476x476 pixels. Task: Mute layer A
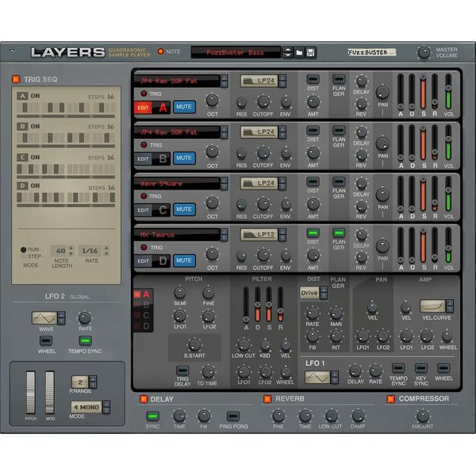184,107
